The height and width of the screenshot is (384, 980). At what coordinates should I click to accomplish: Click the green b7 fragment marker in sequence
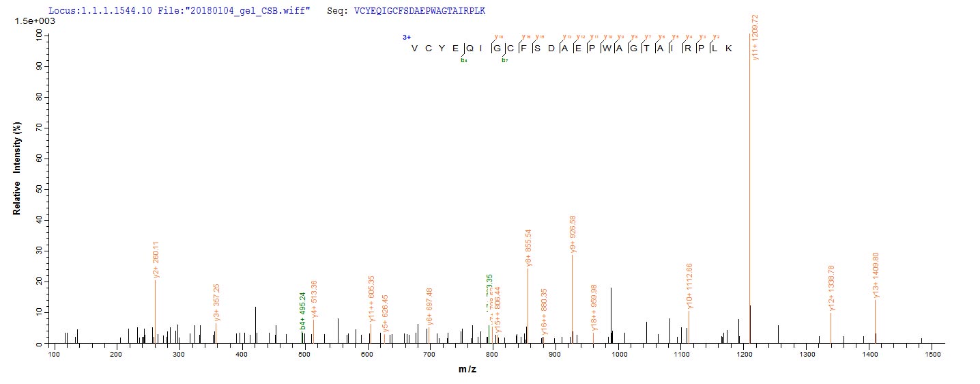(504, 60)
